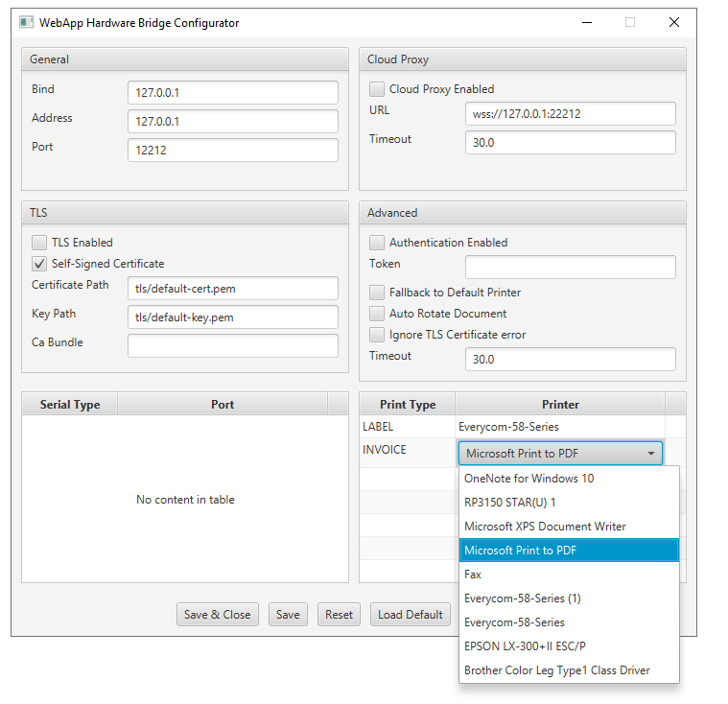Click the WebApp Hardware Bridge app icon
This screenshot has width=728, height=704.
coord(27,22)
